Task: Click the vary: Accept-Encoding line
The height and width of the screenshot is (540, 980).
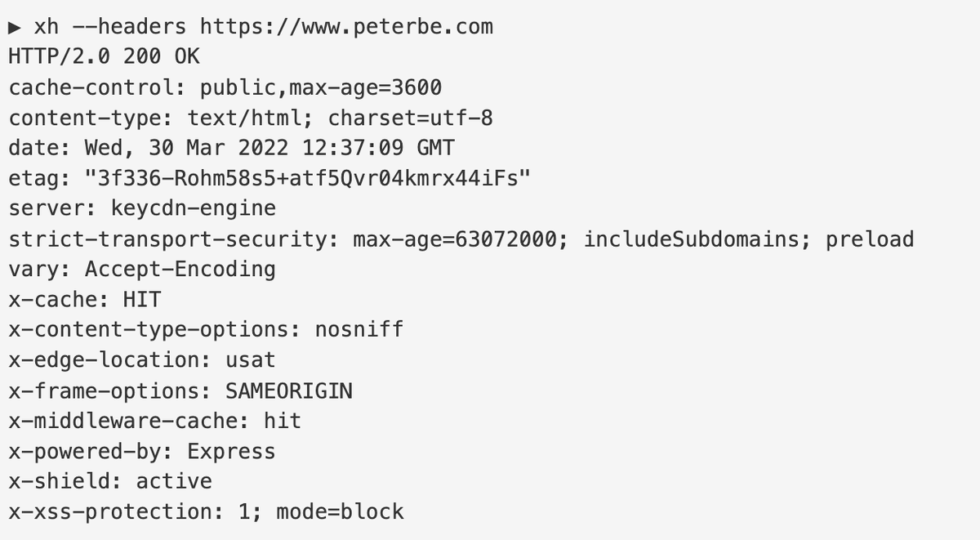Action: pyautogui.click(x=142, y=269)
